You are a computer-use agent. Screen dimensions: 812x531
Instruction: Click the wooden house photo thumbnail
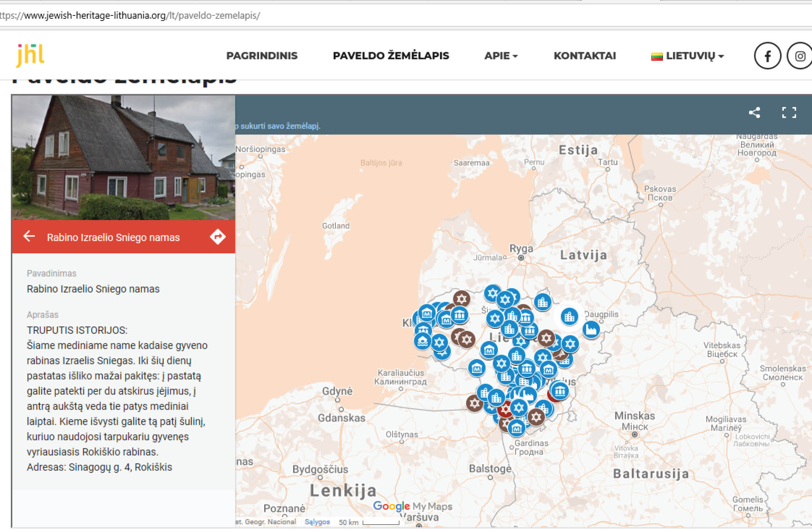click(x=123, y=157)
